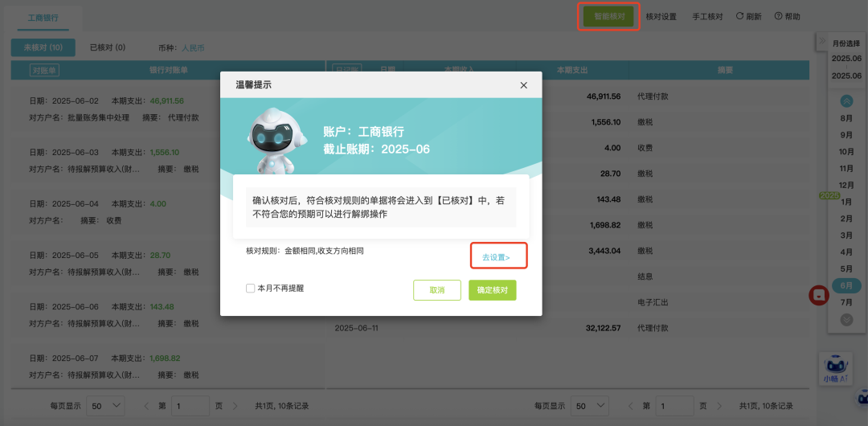This screenshot has width=868, height=426.
Task: Click right page number input field
Action: pyautogui.click(x=674, y=406)
